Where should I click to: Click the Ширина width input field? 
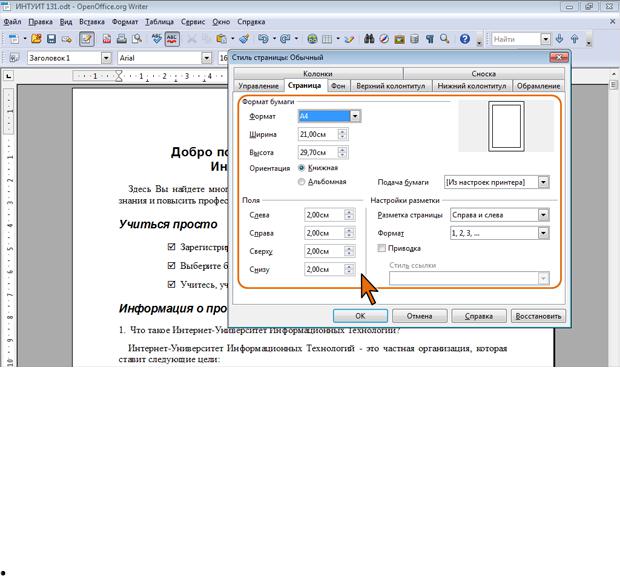(x=318, y=134)
